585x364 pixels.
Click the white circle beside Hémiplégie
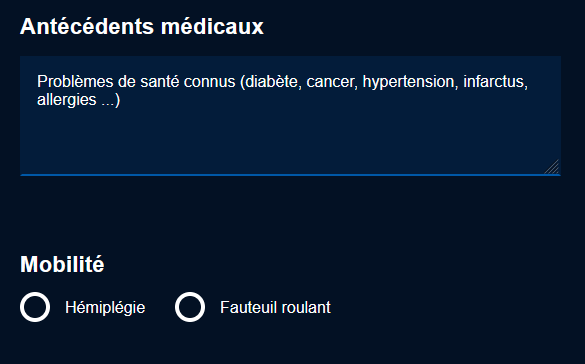(x=35, y=307)
